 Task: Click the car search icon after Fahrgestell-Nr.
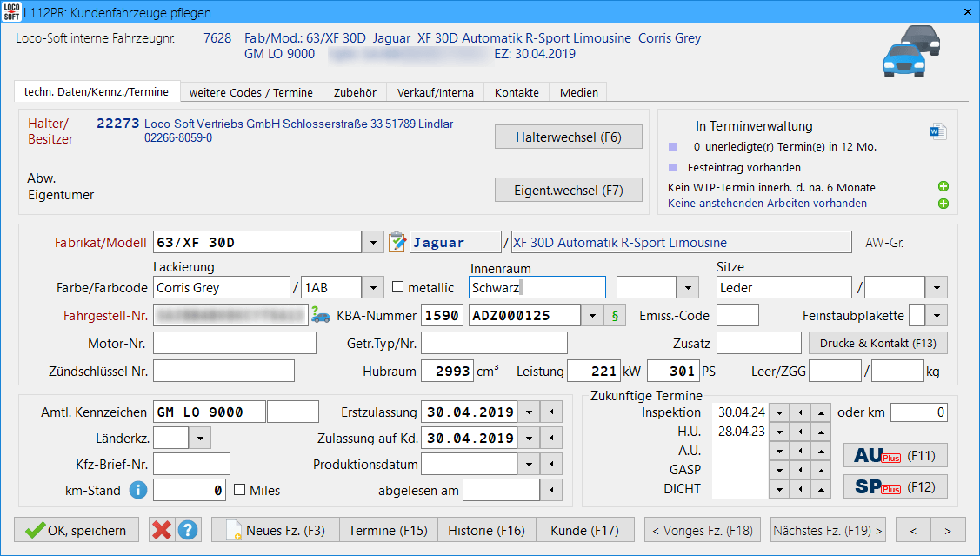coord(321,316)
